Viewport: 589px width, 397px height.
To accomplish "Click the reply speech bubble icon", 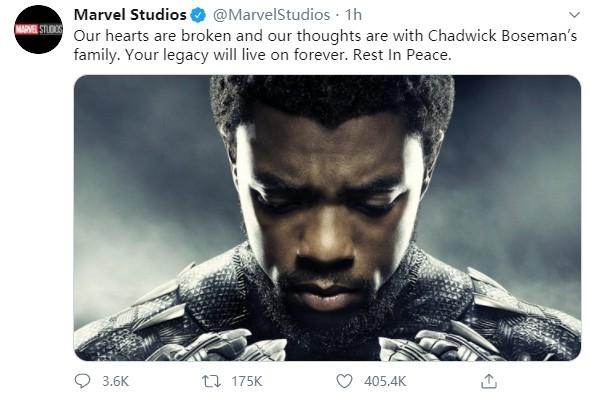I will (82, 381).
